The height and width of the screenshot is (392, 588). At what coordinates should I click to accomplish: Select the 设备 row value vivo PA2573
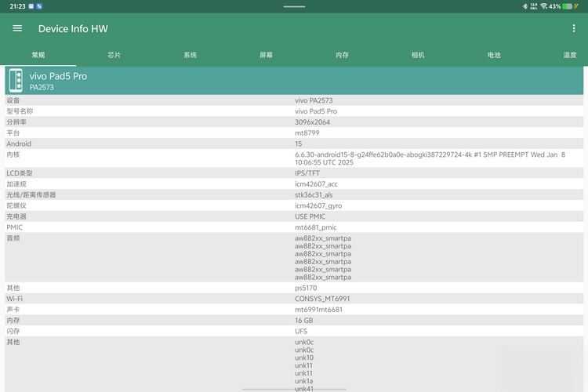pyautogui.click(x=314, y=100)
